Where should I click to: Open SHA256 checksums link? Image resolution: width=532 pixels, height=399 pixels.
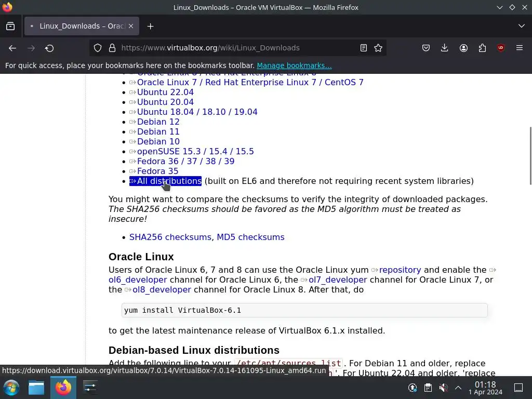click(x=170, y=237)
